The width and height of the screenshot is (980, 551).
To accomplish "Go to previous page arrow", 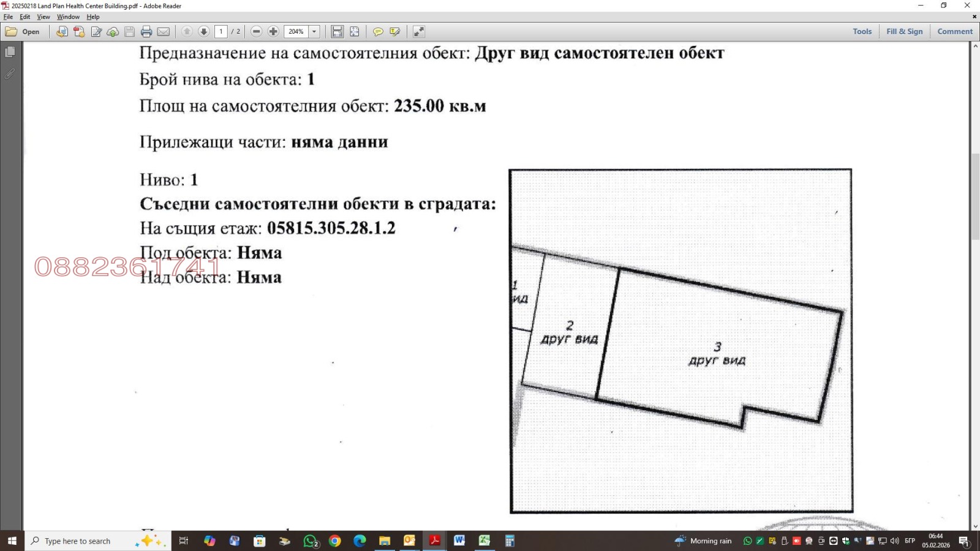I will click(187, 32).
